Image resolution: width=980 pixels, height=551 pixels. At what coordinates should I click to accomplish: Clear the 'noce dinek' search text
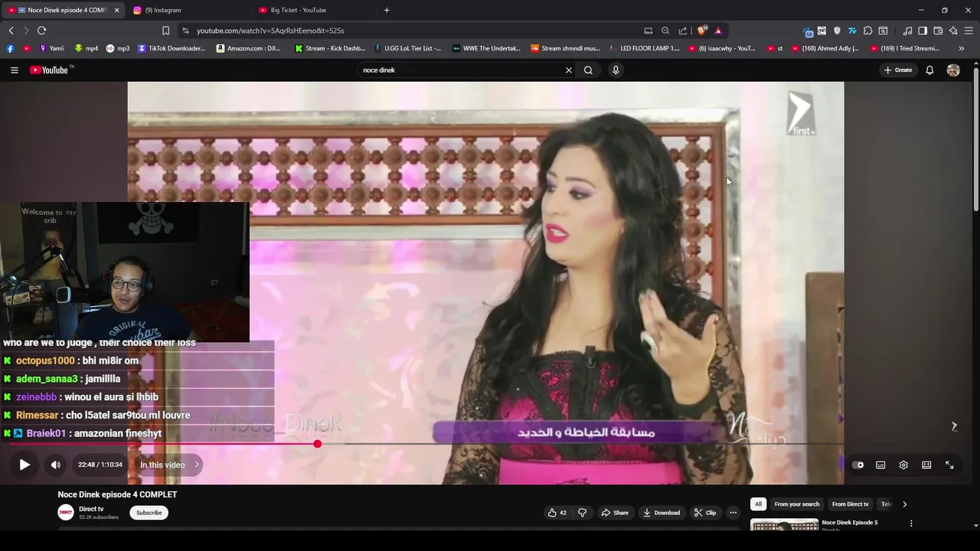pos(568,70)
